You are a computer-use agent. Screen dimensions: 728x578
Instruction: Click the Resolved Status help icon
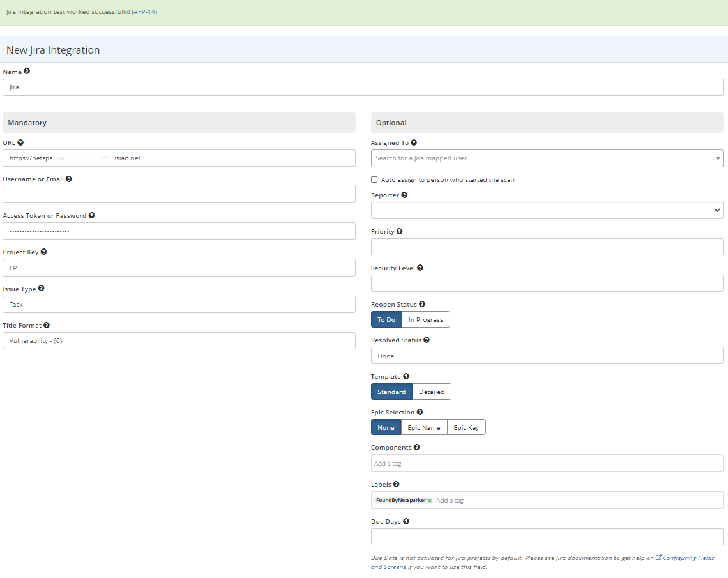point(427,340)
